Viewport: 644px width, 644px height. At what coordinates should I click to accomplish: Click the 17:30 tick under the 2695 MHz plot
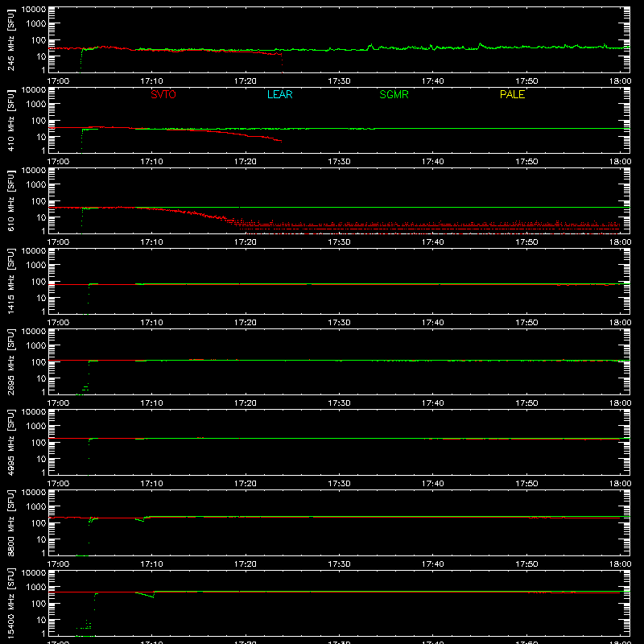point(339,403)
